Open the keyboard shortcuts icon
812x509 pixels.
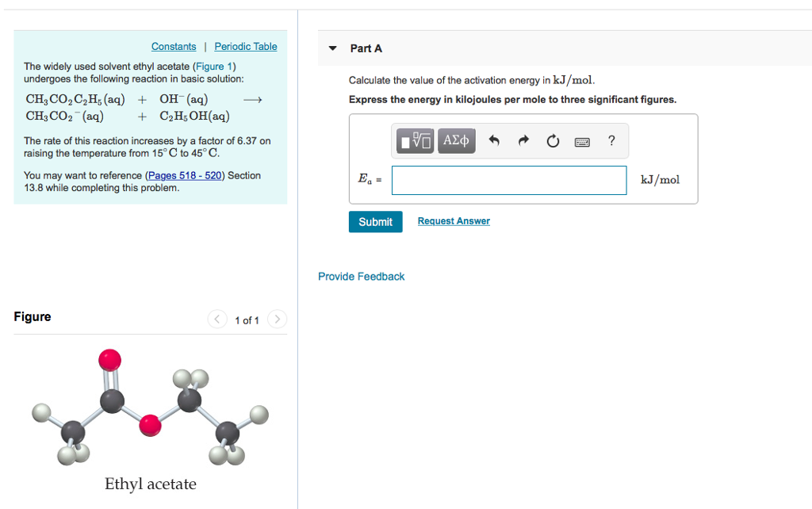(582, 140)
